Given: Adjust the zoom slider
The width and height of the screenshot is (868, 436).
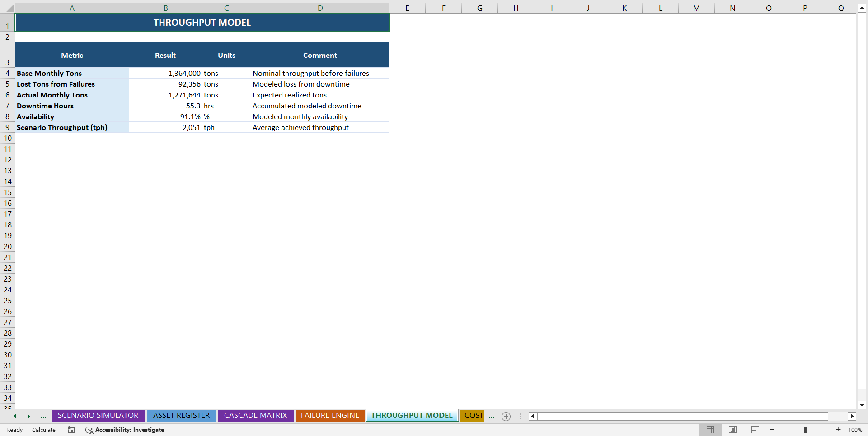Looking at the screenshot, I should pyautogui.click(x=805, y=430).
